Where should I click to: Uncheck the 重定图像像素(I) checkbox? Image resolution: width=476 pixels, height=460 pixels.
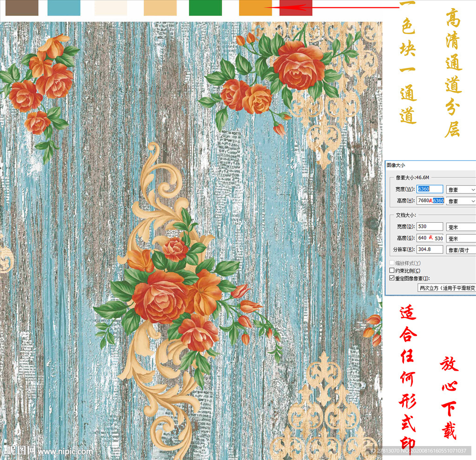click(392, 278)
